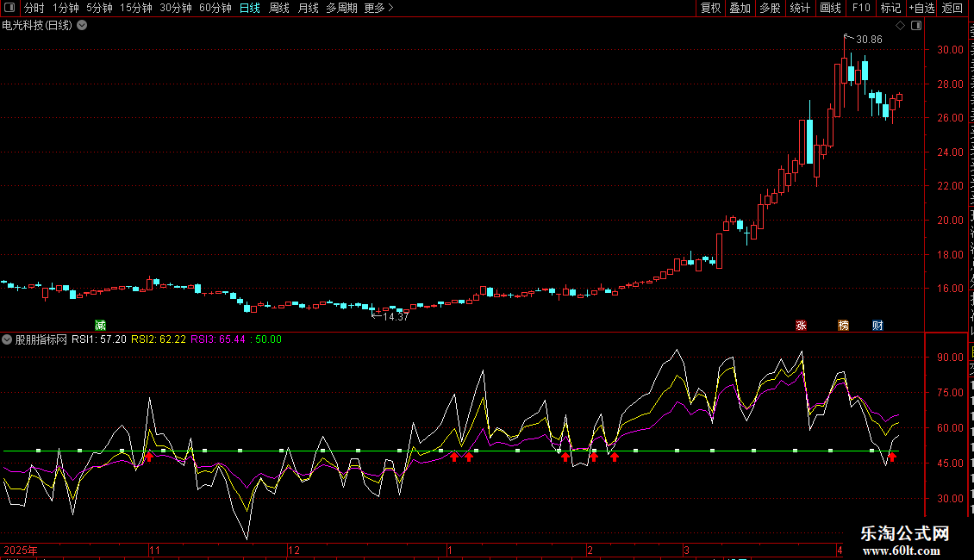Click the 叠加 overlay button
The width and height of the screenshot is (974, 560).
coord(740,8)
